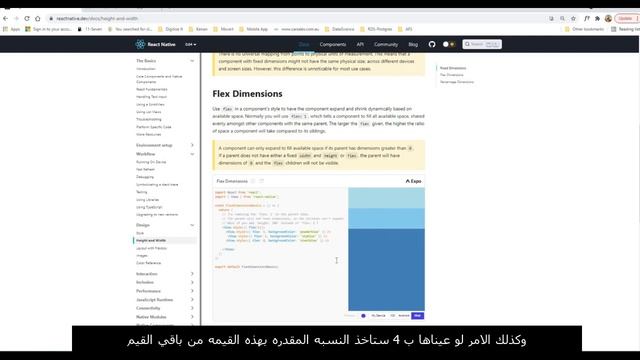The height and width of the screenshot is (360, 640).
Task: Select My Device preview tab
Action: pos(378,316)
